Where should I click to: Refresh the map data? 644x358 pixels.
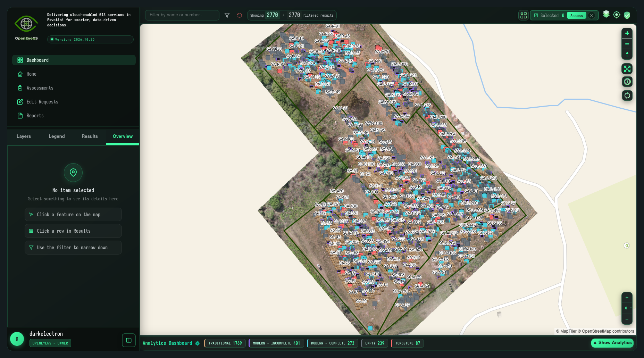pyautogui.click(x=627, y=95)
